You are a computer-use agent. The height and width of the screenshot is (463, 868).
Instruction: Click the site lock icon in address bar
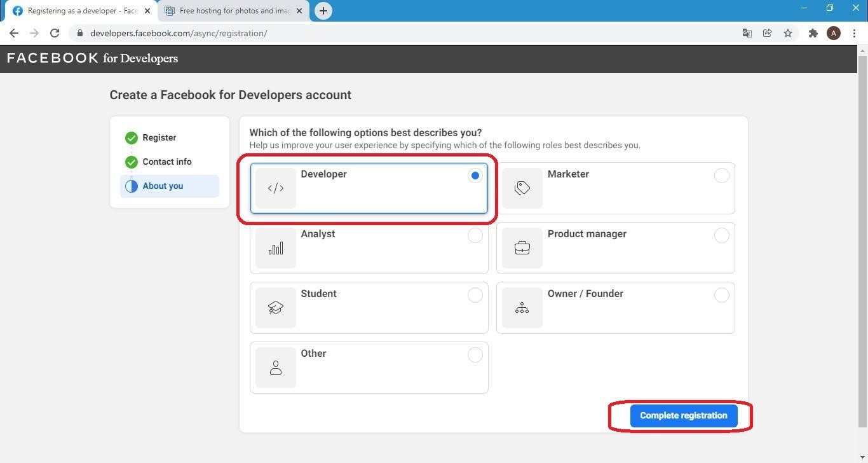pyautogui.click(x=79, y=33)
